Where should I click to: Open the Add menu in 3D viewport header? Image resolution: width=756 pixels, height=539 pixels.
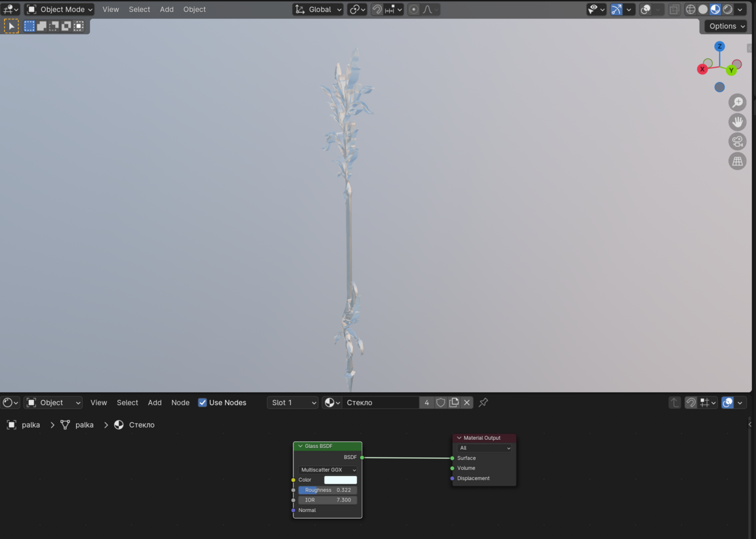(x=167, y=9)
